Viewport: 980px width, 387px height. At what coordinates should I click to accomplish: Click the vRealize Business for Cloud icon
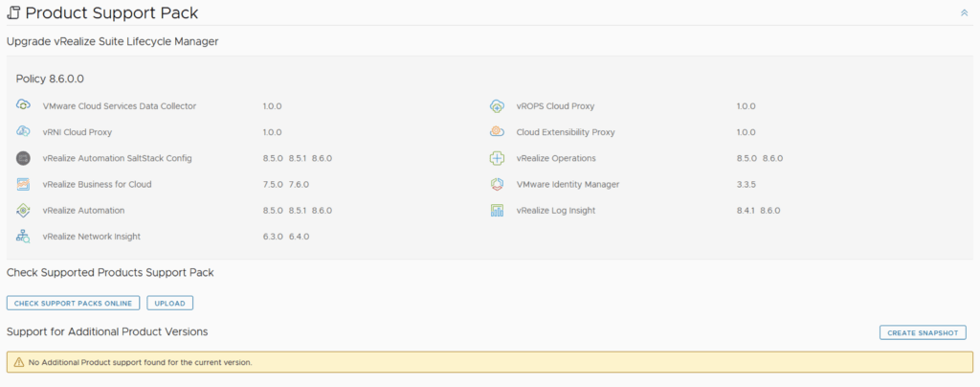coord(24,184)
